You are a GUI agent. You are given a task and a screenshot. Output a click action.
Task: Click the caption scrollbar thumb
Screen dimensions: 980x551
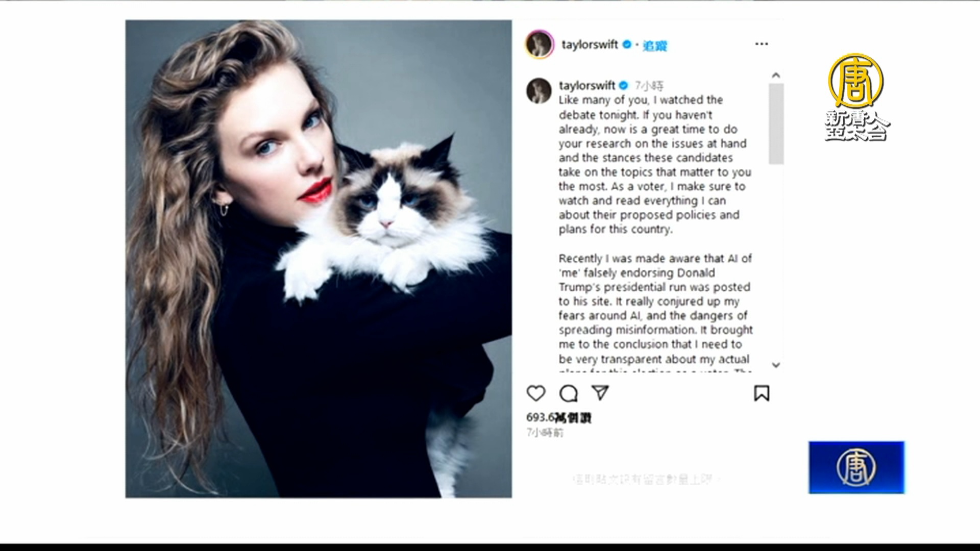776,124
